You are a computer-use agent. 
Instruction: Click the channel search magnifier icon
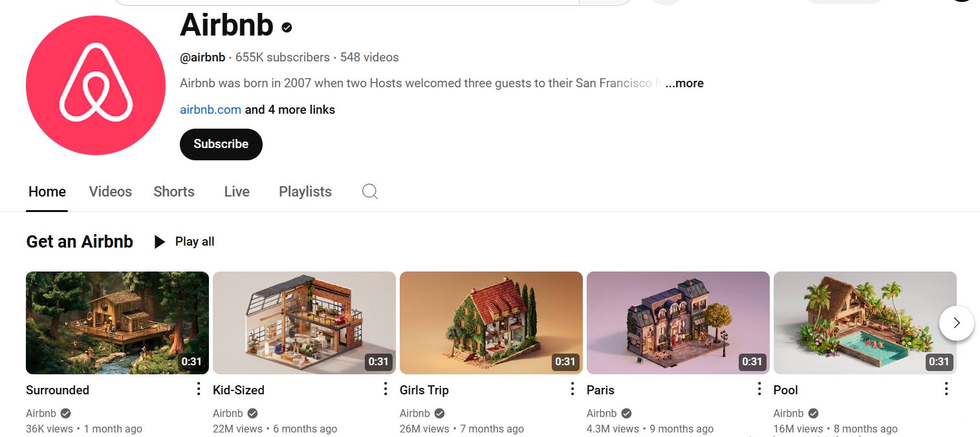point(369,191)
